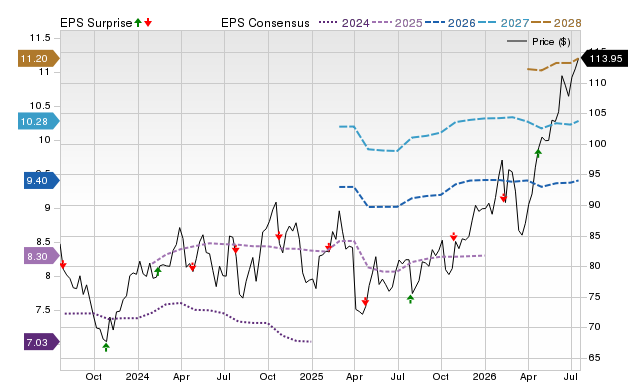Click the 2024 EPS consensus legend entry

coord(344,23)
